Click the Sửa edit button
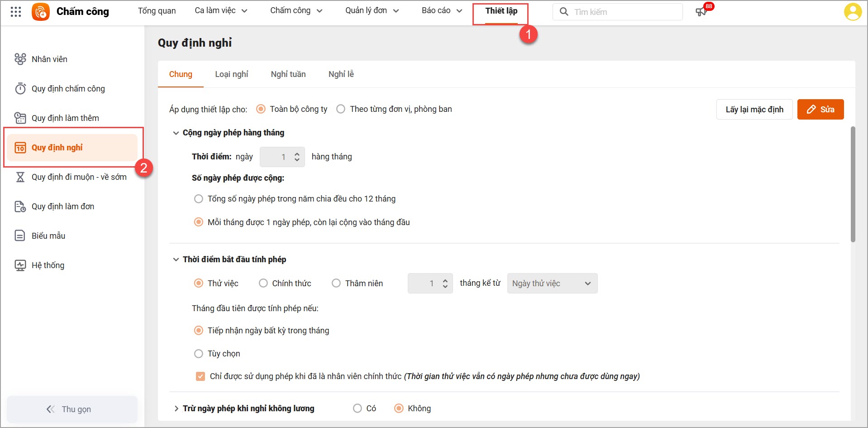868x428 pixels. pyautogui.click(x=820, y=110)
